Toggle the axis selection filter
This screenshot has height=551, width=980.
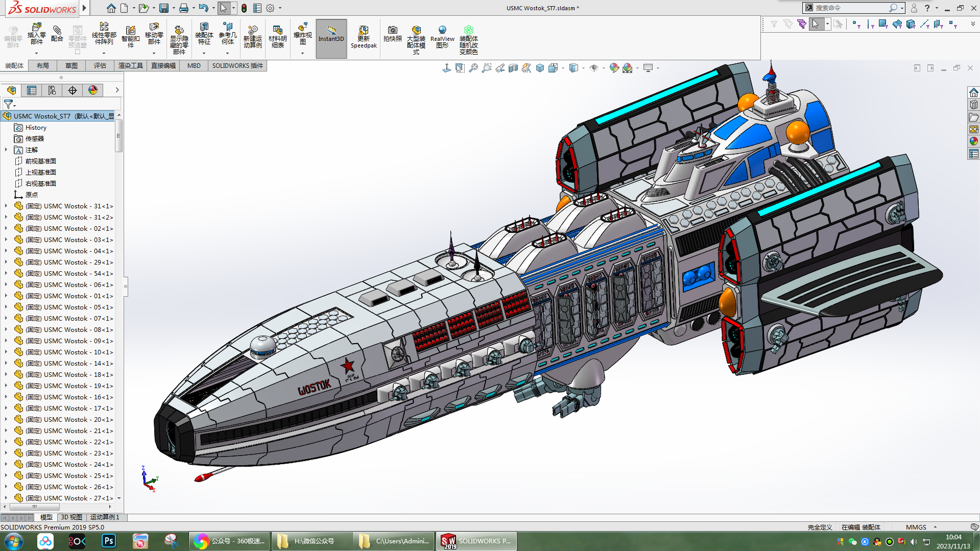[924, 24]
